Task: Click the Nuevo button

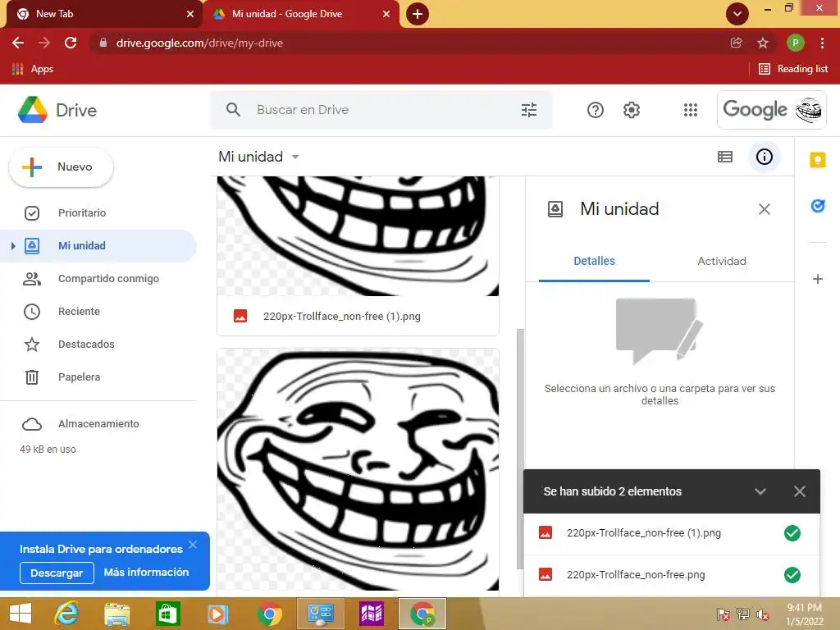Action: 61,167
